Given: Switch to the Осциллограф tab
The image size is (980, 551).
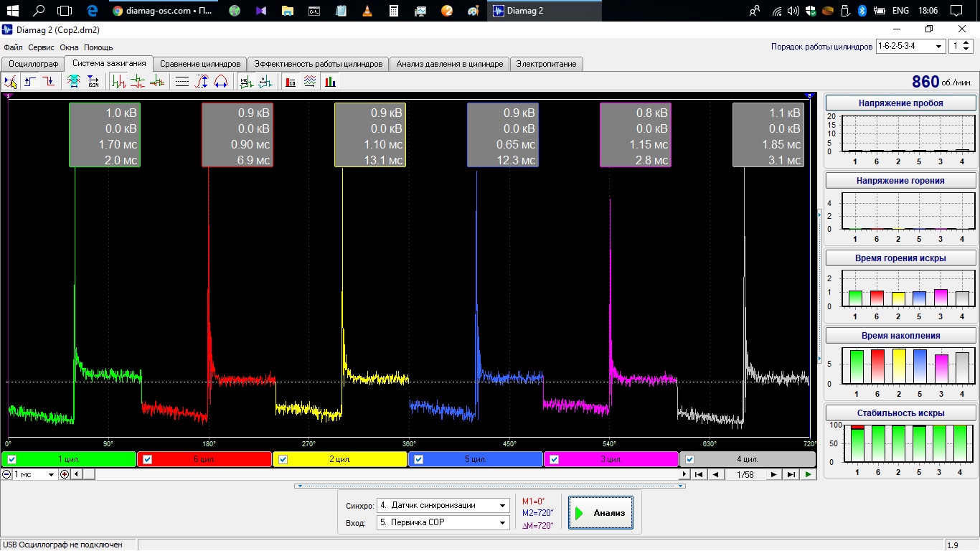Looking at the screenshot, I should [x=33, y=64].
